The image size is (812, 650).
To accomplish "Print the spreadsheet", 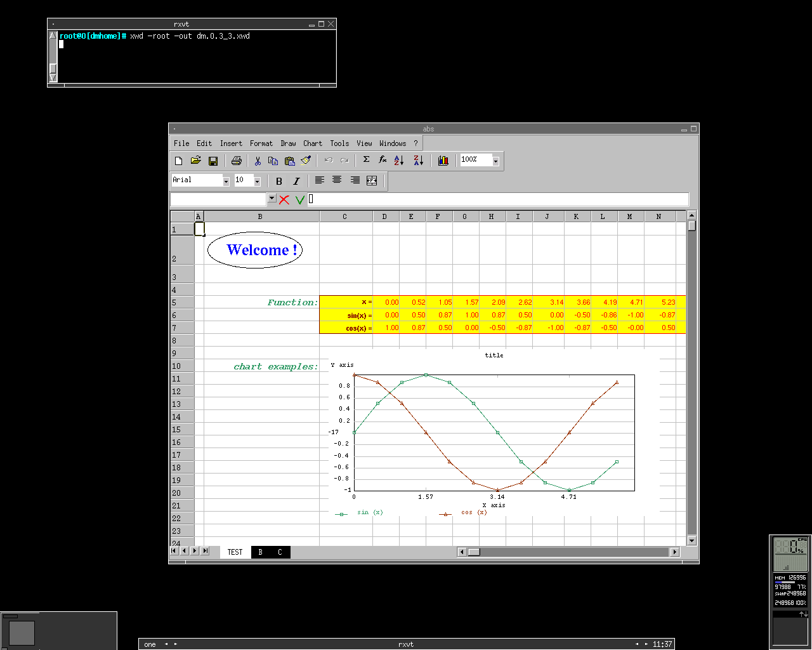I will point(237,161).
